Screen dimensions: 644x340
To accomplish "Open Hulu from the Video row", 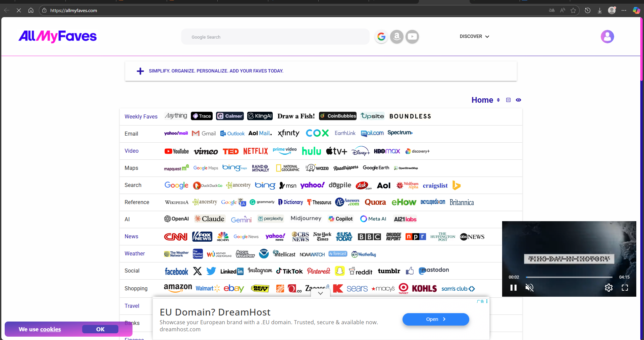I will [x=312, y=151].
